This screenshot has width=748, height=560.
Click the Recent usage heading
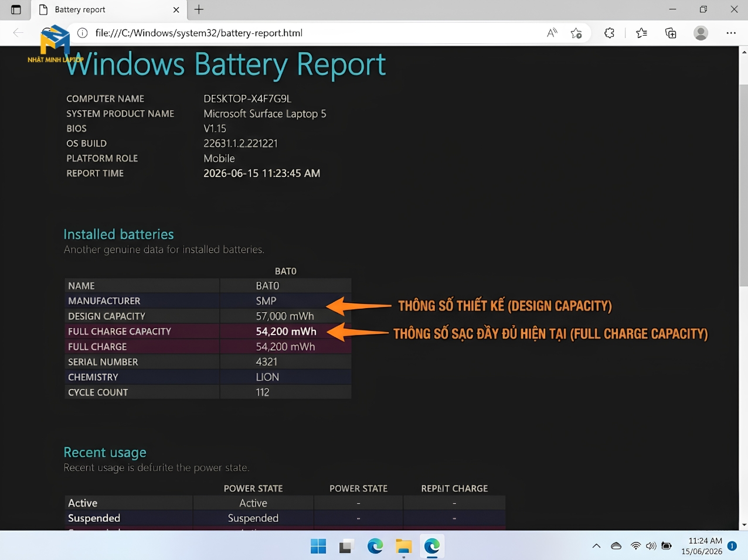click(x=105, y=452)
